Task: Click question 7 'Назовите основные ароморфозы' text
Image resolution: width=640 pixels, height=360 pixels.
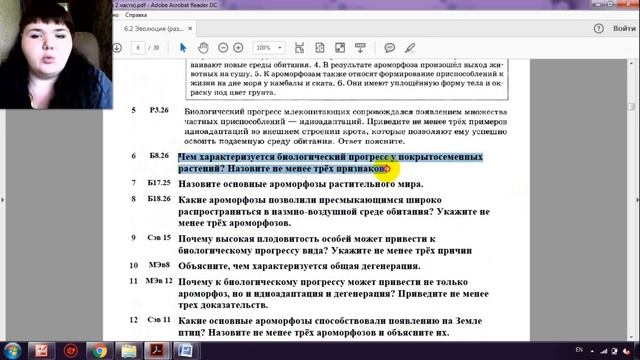Action: click(300, 184)
